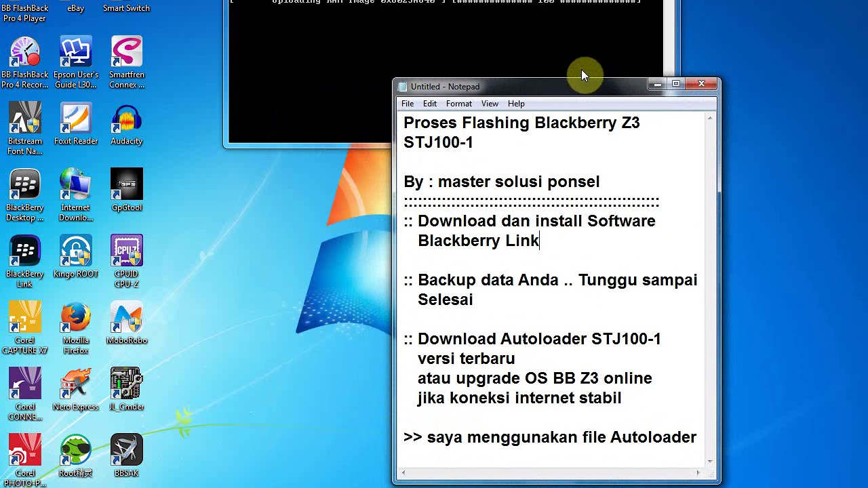Launch Nero Express shortcut
This screenshot has width=868, height=488.
point(75,390)
